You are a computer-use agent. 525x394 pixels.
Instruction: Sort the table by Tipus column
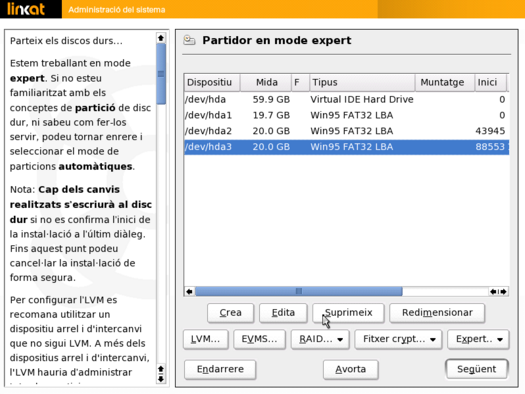coord(362,82)
